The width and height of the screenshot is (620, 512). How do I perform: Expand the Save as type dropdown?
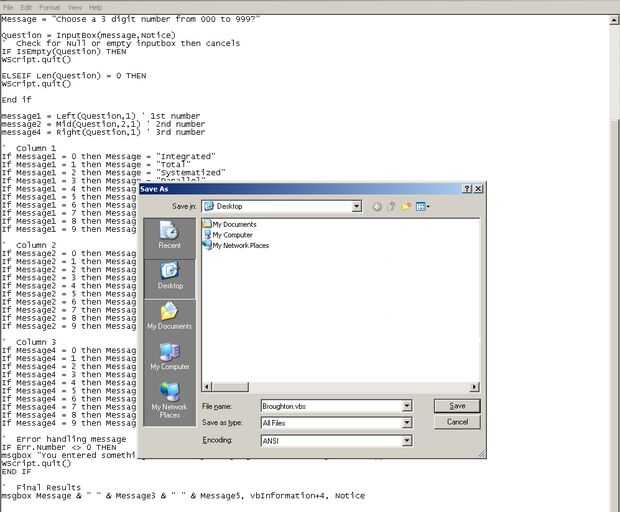(406, 423)
